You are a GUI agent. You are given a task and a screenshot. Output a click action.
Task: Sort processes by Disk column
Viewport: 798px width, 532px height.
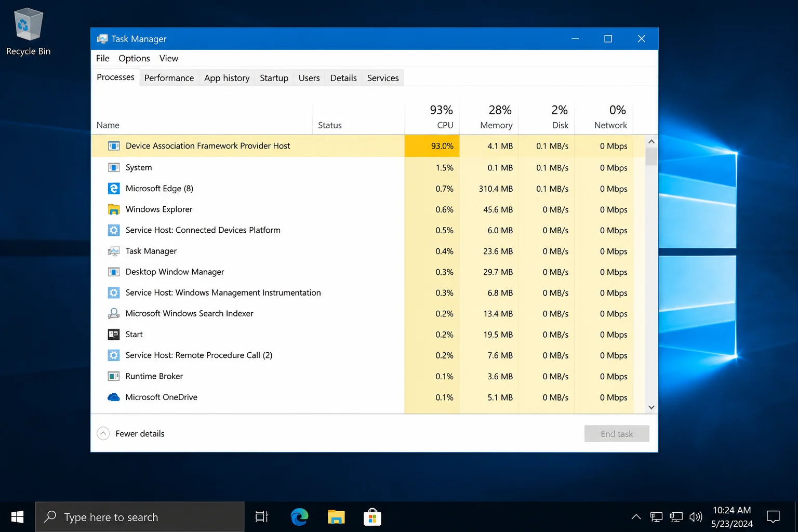click(547, 118)
